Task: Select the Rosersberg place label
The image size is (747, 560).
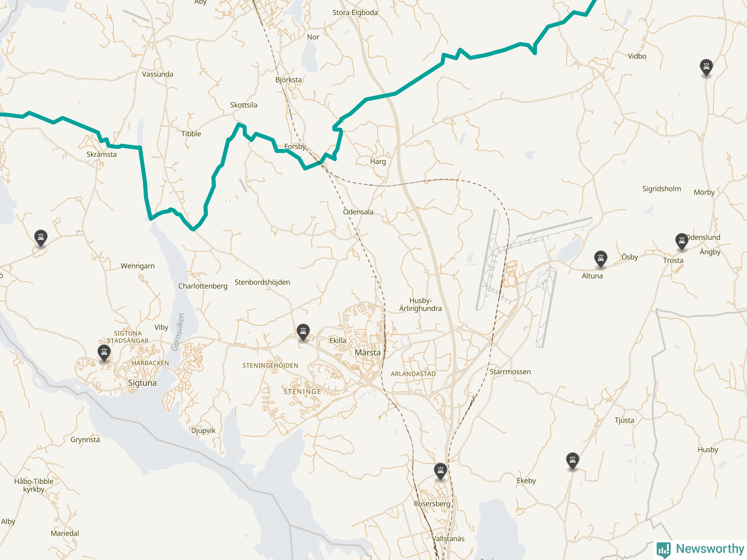Action: pyautogui.click(x=432, y=504)
